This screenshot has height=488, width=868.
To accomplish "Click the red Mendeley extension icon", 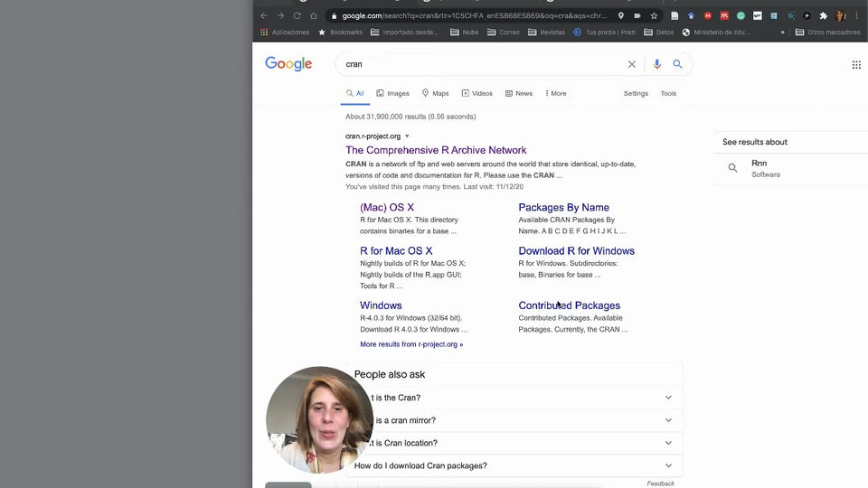I will [x=724, y=16].
